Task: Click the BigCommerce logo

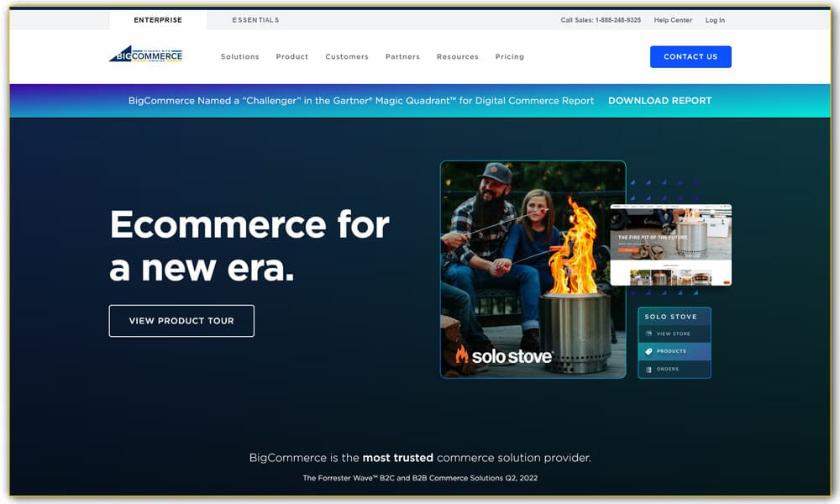Action: click(x=144, y=54)
